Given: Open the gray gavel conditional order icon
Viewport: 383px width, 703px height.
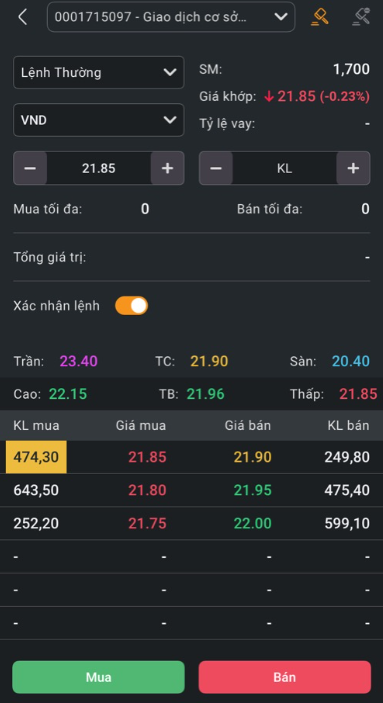Looking at the screenshot, I should [361, 17].
